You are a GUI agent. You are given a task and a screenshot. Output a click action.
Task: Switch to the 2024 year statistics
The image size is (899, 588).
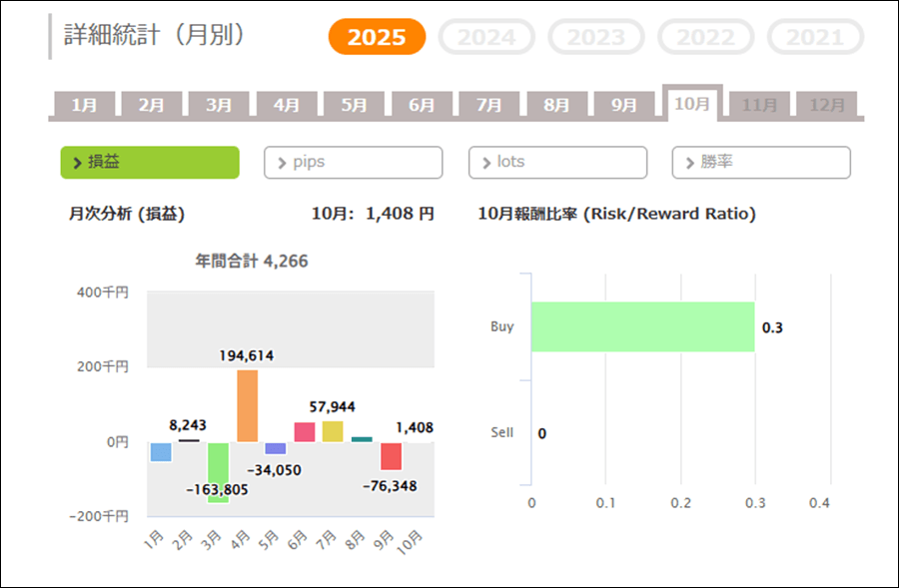486,37
